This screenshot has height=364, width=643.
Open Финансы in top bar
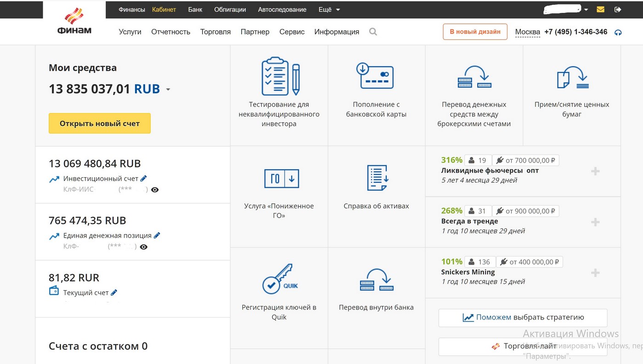coord(132,9)
